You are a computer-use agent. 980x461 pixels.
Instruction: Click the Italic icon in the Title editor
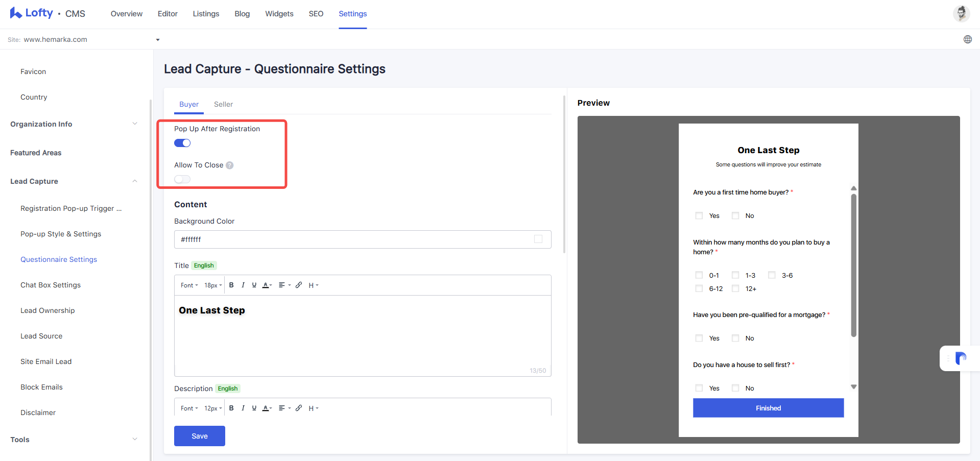tap(243, 285)
